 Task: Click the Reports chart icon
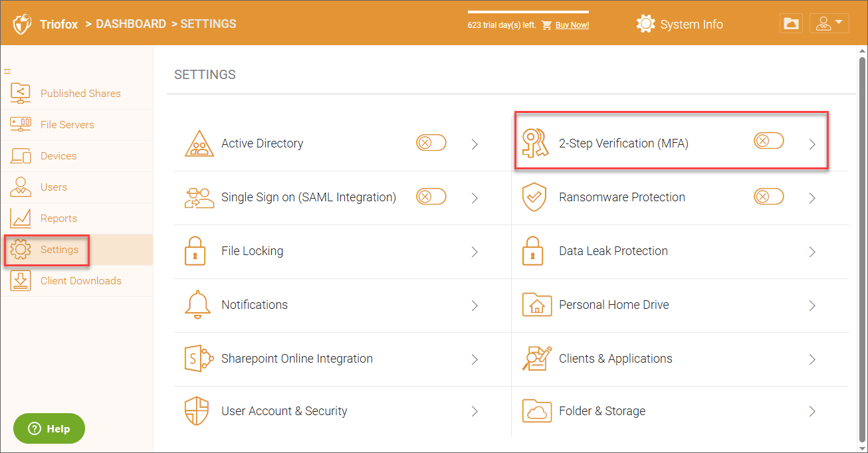point(21,218)
